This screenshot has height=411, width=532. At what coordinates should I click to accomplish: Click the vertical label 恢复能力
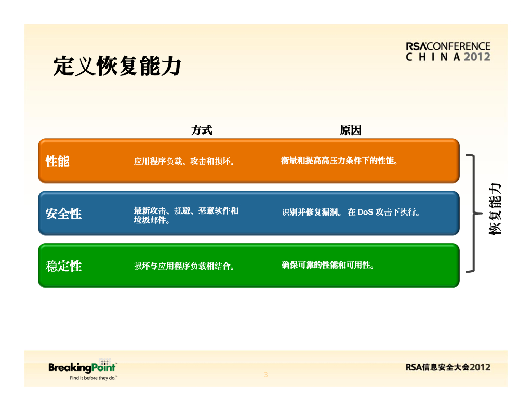[495, 209]
